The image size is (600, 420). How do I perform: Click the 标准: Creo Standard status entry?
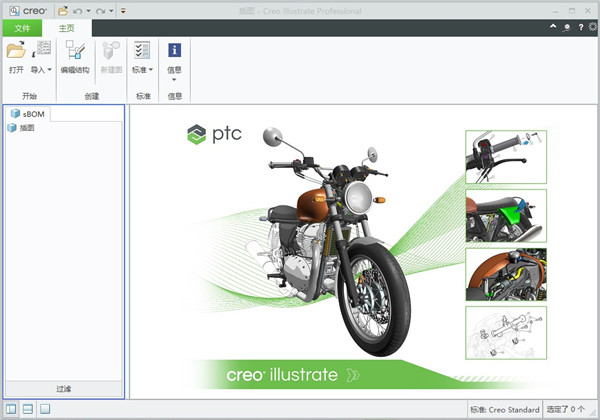pos(505,410)
